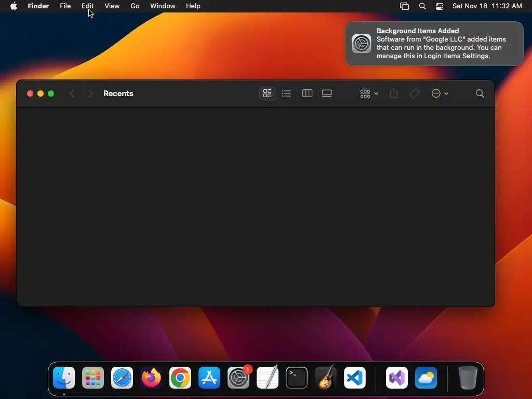
Task: Launch GarageBand from the Dock
Action: 326,378
